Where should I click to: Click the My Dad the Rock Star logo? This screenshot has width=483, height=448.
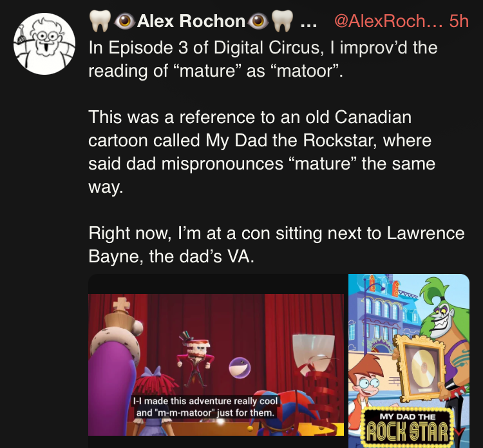[407, 427]
